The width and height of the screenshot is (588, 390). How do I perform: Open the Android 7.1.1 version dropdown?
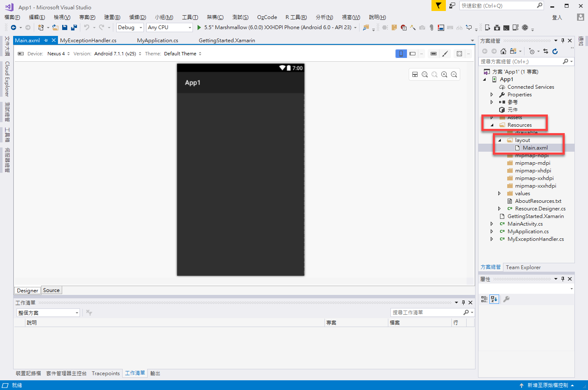118,54
